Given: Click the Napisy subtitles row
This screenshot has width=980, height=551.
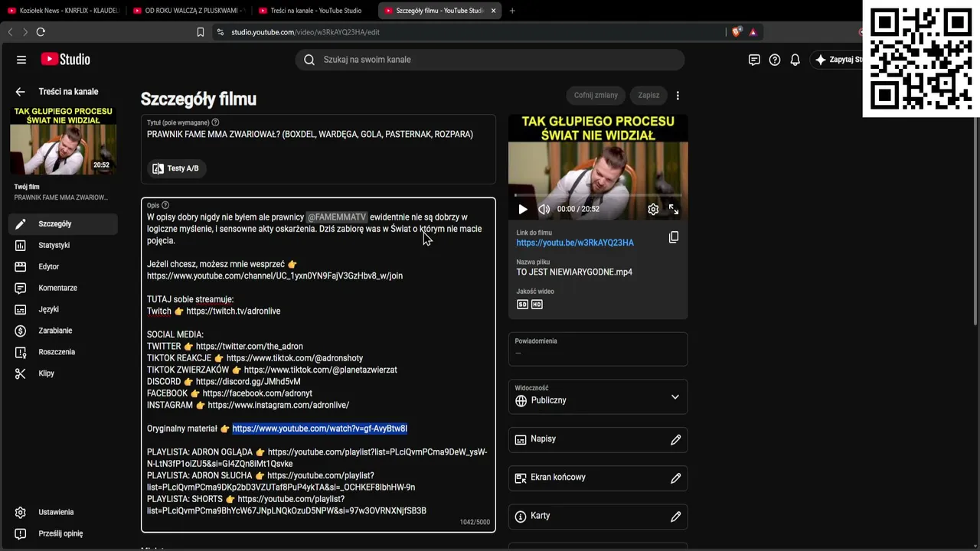Looking at the screenshot, I should pyautogui.click(x=598, y=439).
